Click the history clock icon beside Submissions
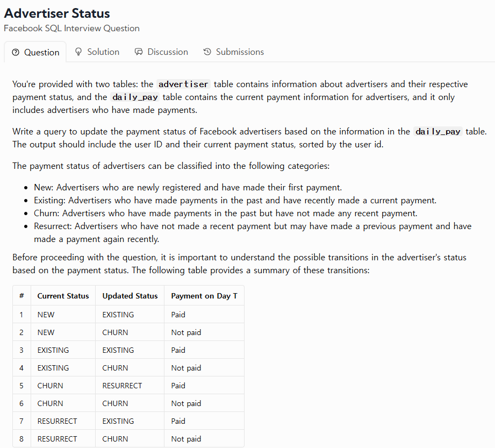Viewport: 495px width, 448px height. click(207, 52)
